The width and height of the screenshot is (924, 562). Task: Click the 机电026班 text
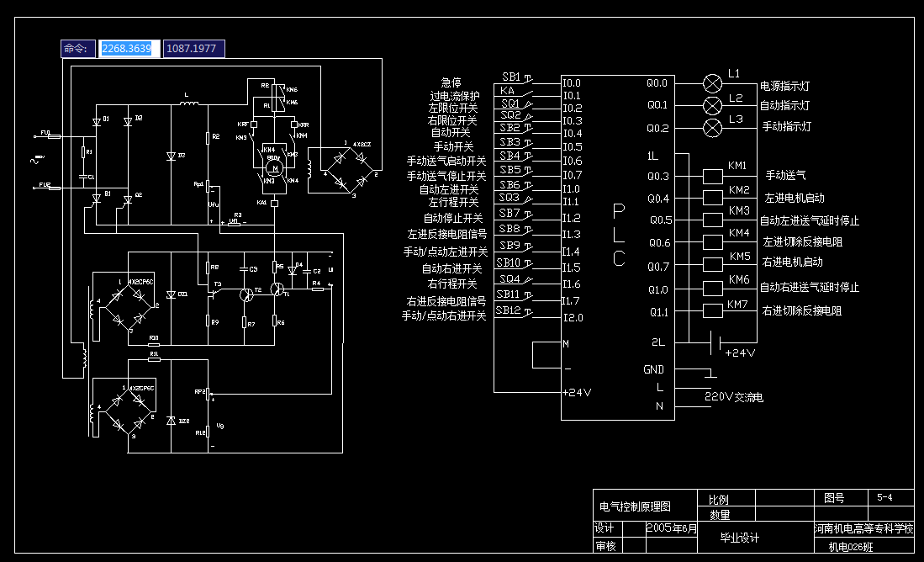click(851, 547)
